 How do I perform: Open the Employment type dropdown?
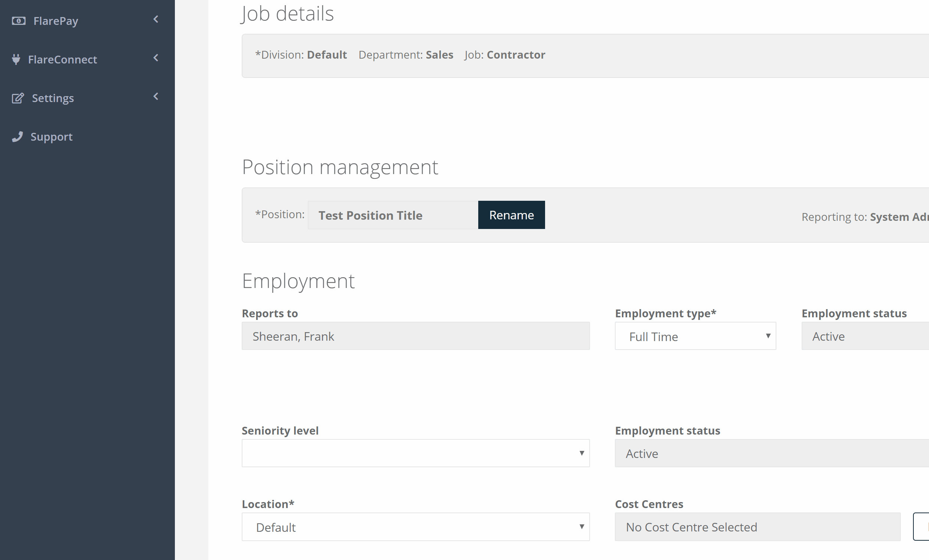pyautogui.click(x=695, y=336)
